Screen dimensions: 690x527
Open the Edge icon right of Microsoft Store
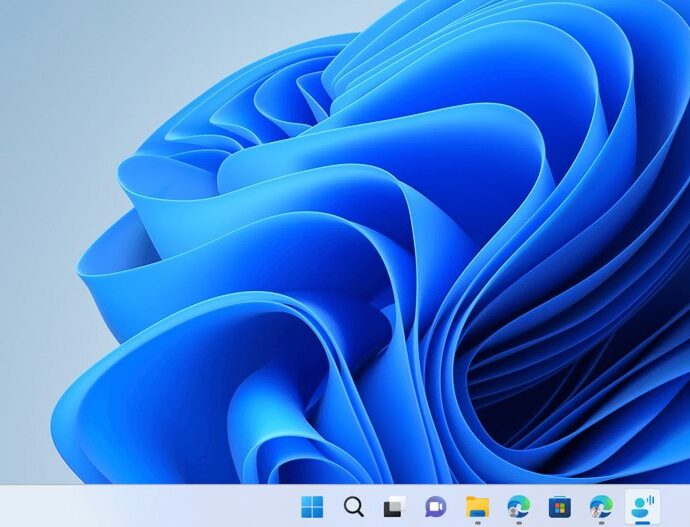pos(600,506)
